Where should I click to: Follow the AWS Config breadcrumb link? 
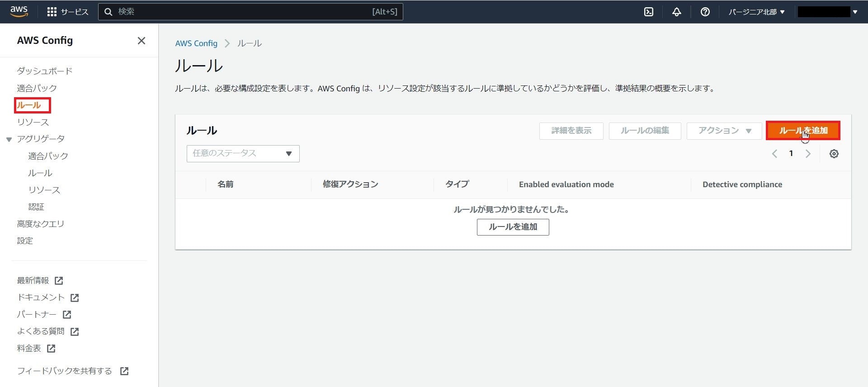pos(196,43)
